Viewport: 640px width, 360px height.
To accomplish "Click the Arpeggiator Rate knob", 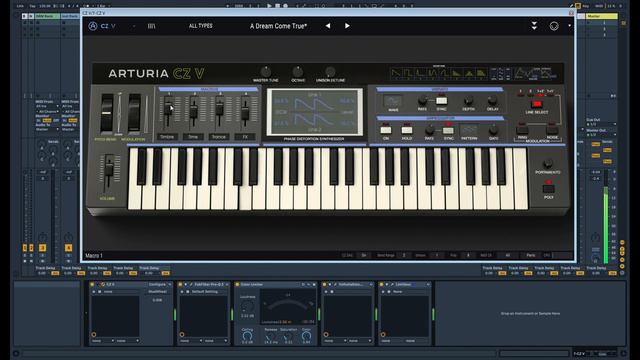I will [x=429, y=130].
